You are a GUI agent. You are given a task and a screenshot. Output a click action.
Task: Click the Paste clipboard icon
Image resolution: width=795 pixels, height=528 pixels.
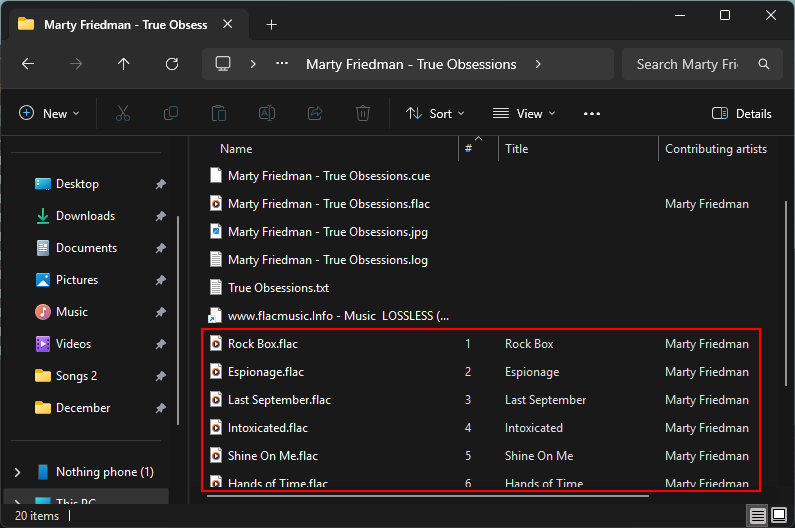coord(219,114)
